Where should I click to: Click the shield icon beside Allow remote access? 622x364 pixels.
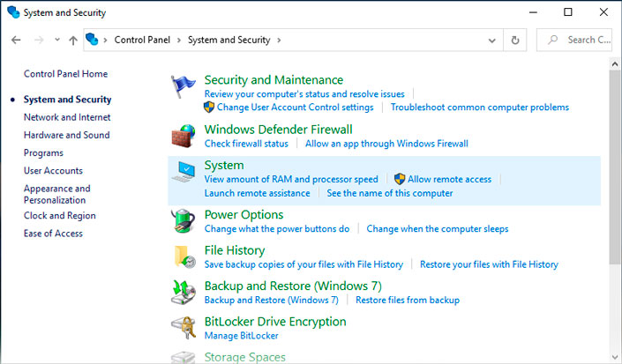[x=400, y=179]
